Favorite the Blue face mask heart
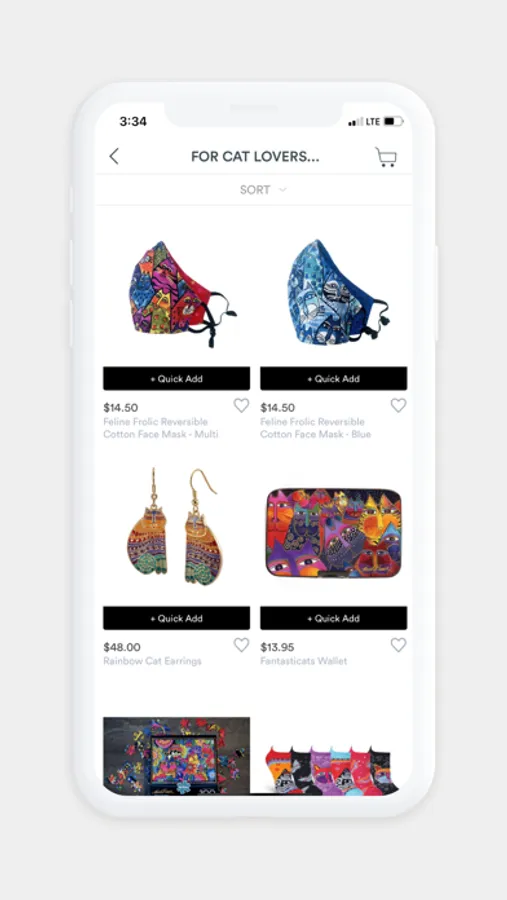 pyautogui.click(x=398, y=406)
